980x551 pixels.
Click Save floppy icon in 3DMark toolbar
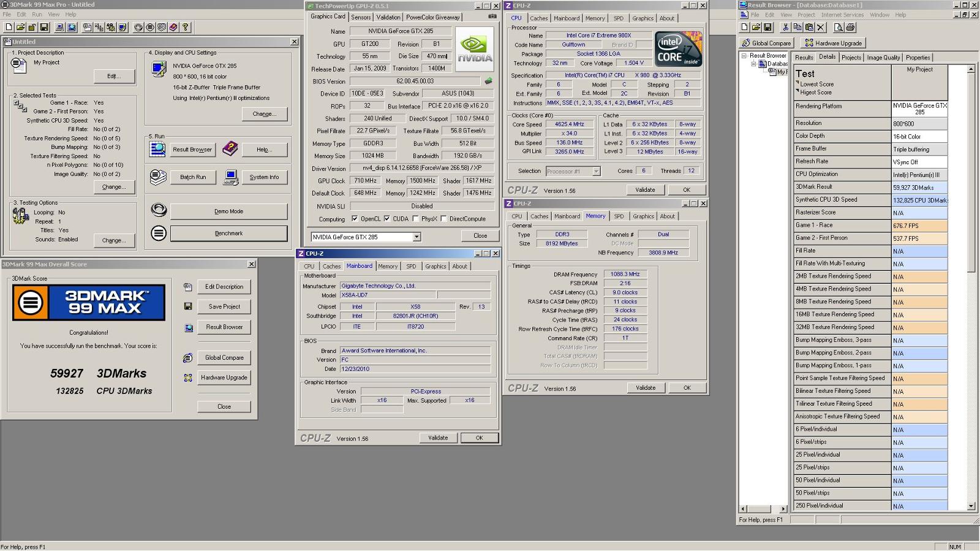click(x=44, y=27)
